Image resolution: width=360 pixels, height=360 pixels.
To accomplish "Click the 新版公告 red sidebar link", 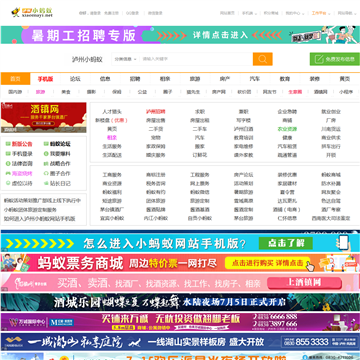I will 22,144.
